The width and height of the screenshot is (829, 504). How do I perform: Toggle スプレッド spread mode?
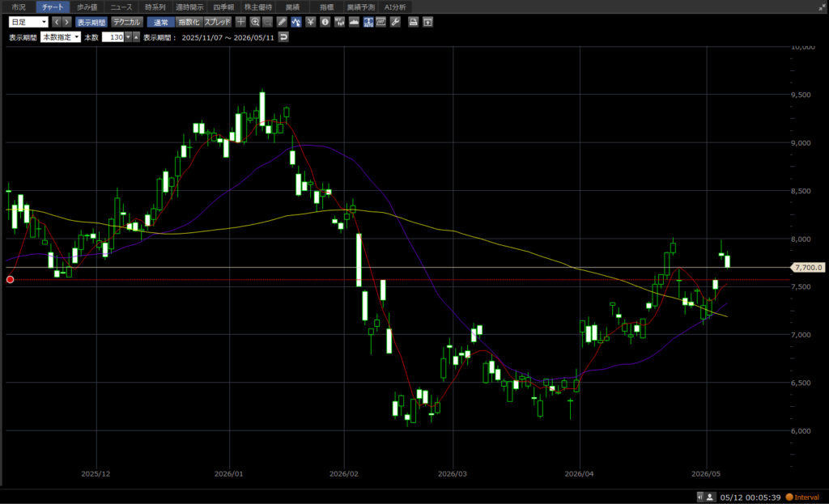pyautogui.click(x=217, y=22)
